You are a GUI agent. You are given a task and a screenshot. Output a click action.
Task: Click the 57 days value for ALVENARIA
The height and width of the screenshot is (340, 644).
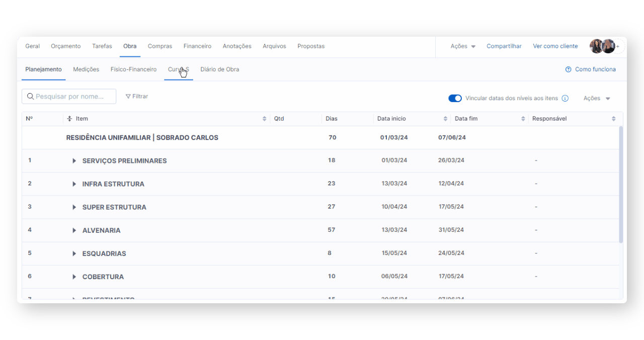point(332,230)
